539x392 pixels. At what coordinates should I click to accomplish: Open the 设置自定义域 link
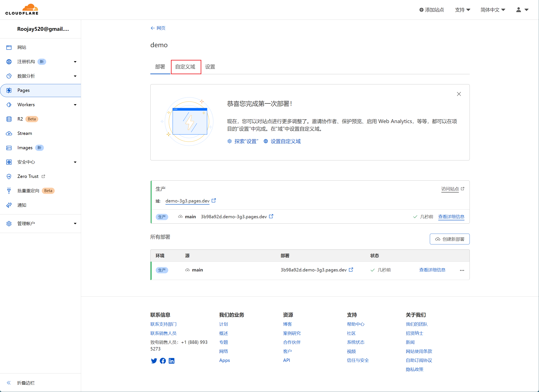click(286, 141)
